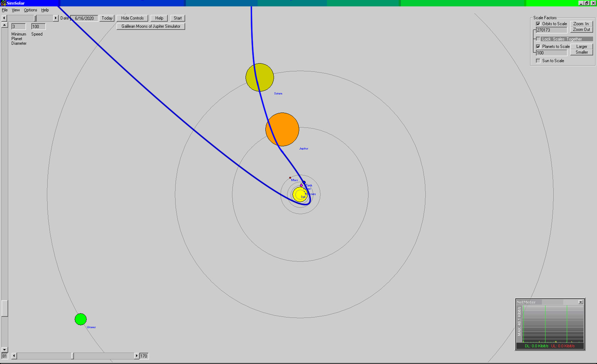The width and height of the screenshot is (597, 364).
Task: Click the vertical scrollbar down arrow
Action: 5,350
